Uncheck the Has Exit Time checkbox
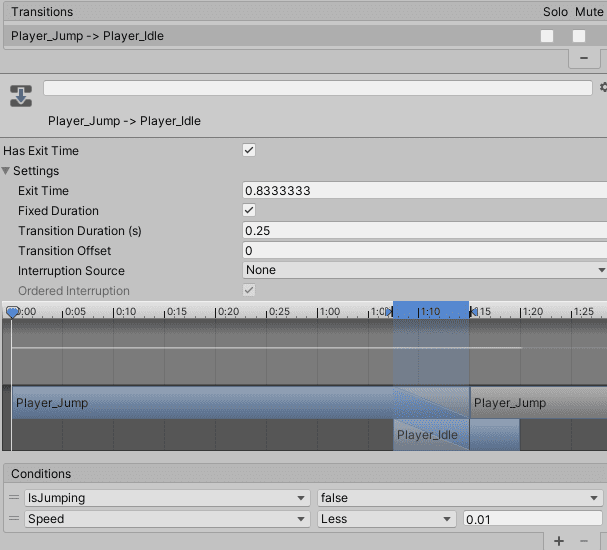 tap(249, 151)
